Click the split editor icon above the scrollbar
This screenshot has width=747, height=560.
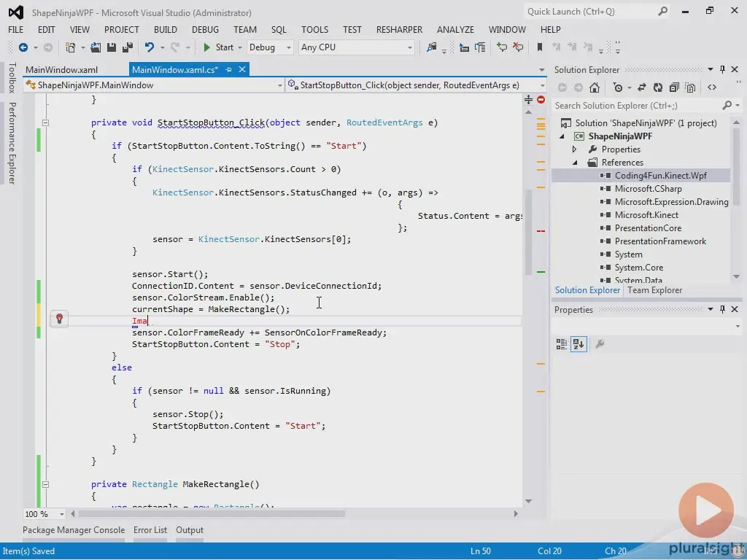[x=528, y=99]
